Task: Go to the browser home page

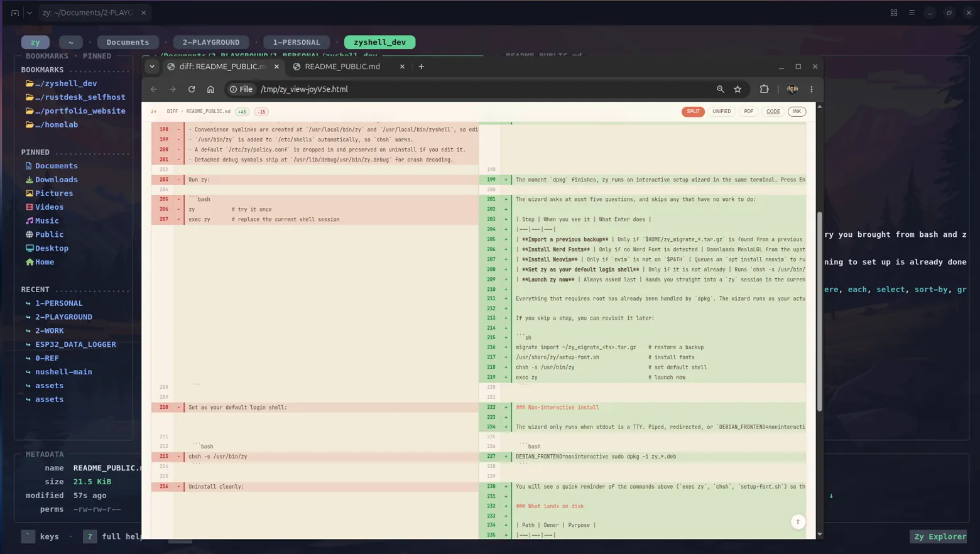Action: [x=210, y=89]
